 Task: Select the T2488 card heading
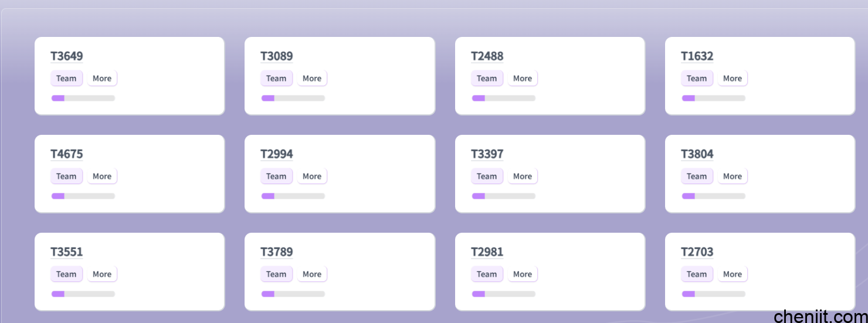pos(487,56)
